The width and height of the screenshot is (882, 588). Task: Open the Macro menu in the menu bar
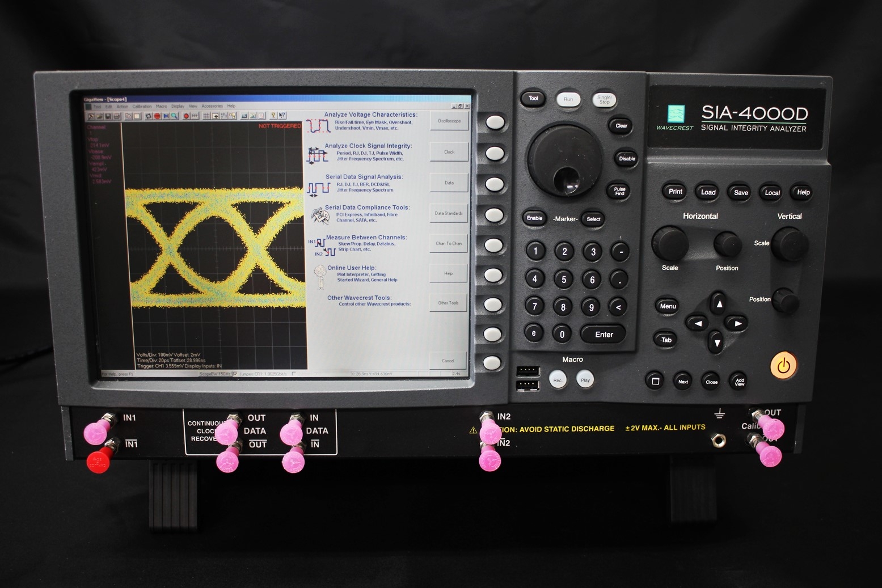pos(162,106)
